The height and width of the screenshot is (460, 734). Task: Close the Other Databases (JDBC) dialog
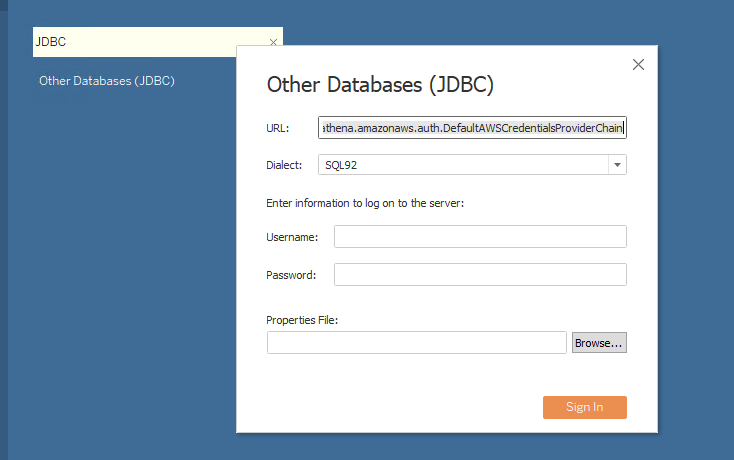639,65
